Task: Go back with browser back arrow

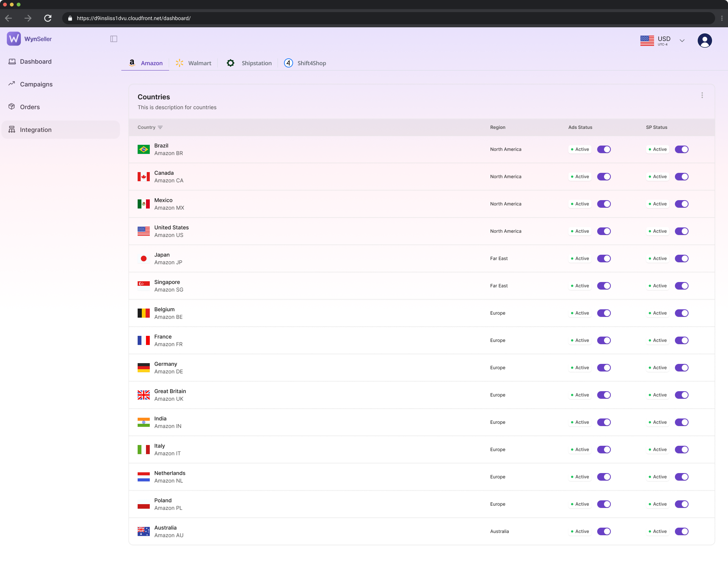Action: click(9, 18)
